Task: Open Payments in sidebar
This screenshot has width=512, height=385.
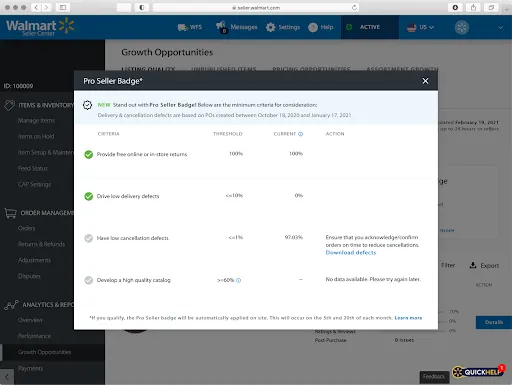Action: [x=30, y=368]
